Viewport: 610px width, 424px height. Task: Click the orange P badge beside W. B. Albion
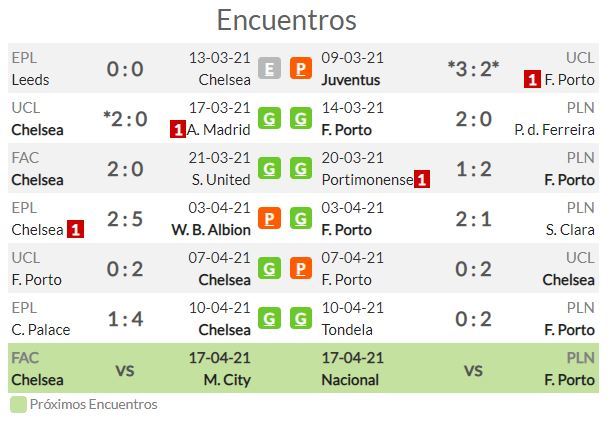pyautogui.click(x=268, y=219)
